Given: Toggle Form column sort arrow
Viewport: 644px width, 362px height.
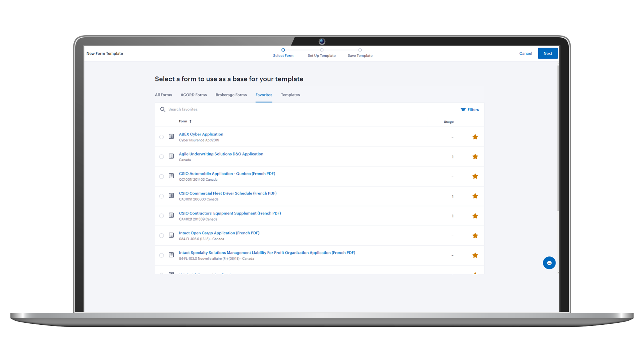Looking at the screenshot, I should click(x=191, y=121).
